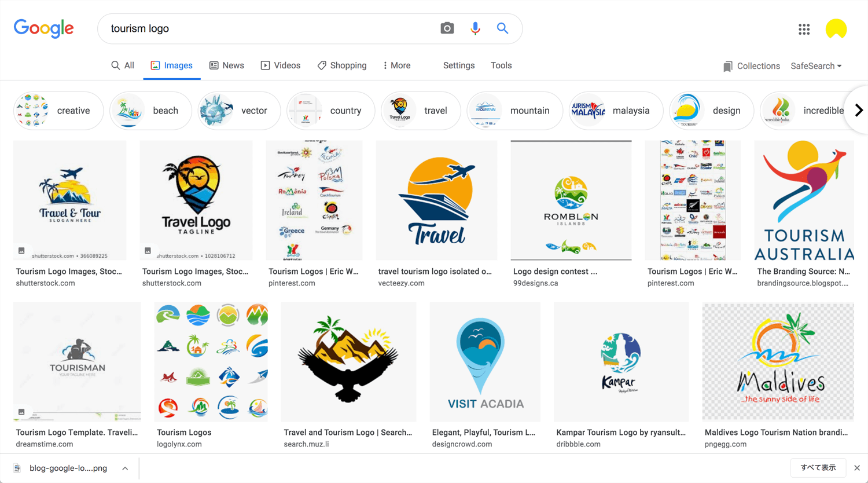Viewport: 868px width, 483px height.
Task: Click the licensable badge on the Tourisman thumbnail
Action: click(x=21, y=412)
